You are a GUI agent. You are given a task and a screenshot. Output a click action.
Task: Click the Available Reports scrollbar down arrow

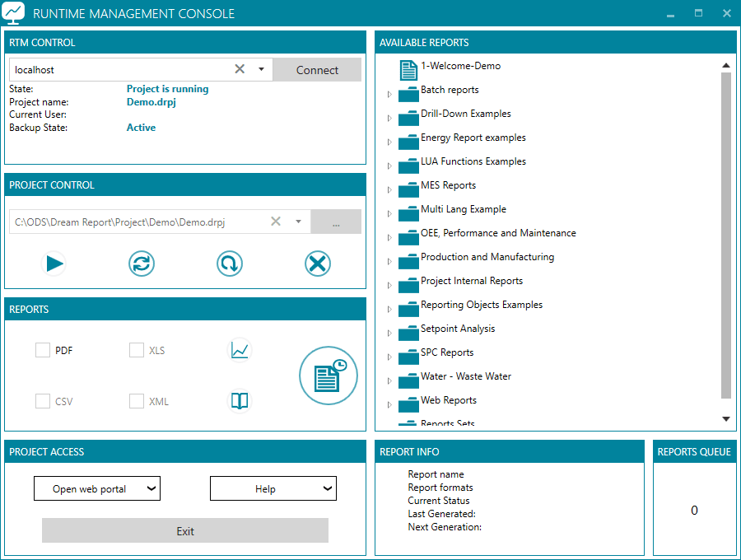pyautogui.click(x=726, y=418)
